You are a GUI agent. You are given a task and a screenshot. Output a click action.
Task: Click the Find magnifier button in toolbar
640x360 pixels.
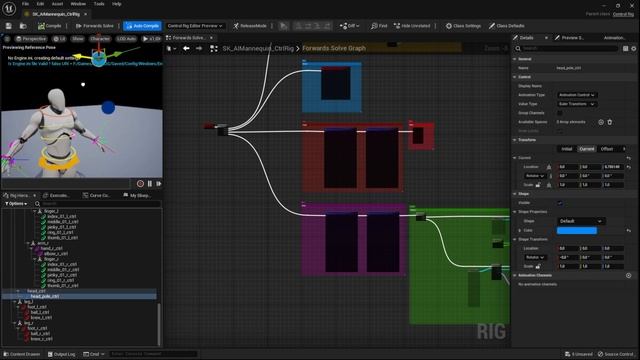click(x=379, y=26)
